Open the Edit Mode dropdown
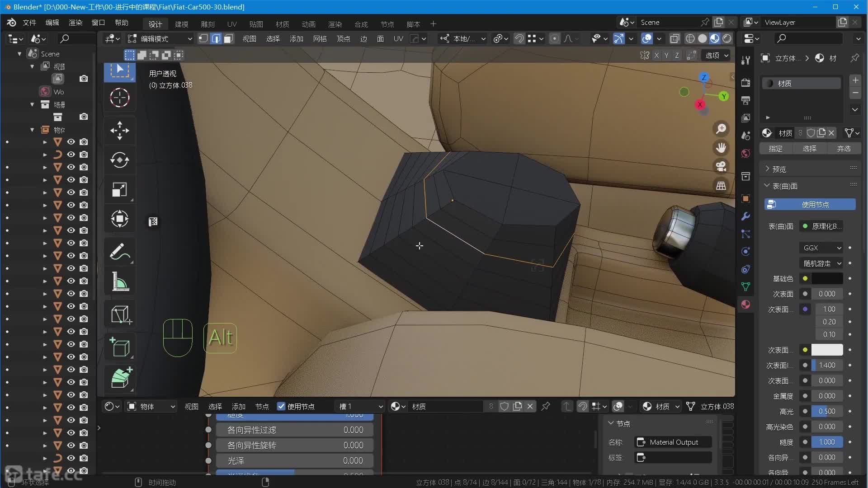The width and height of the screenshot is (868, 488). coord(160,39)
